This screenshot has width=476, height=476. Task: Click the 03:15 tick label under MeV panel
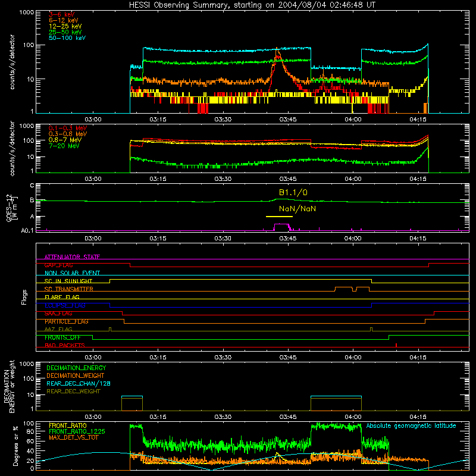pos(158,179)
